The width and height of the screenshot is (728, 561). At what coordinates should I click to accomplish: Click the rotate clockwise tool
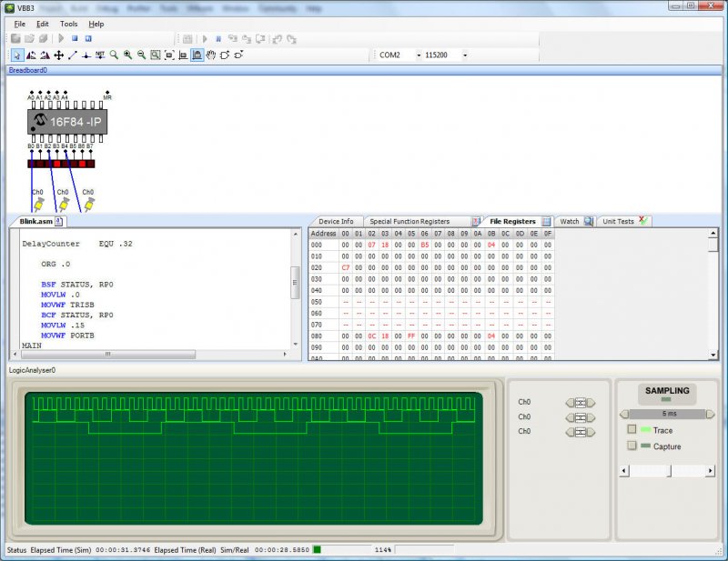point(45,55)
